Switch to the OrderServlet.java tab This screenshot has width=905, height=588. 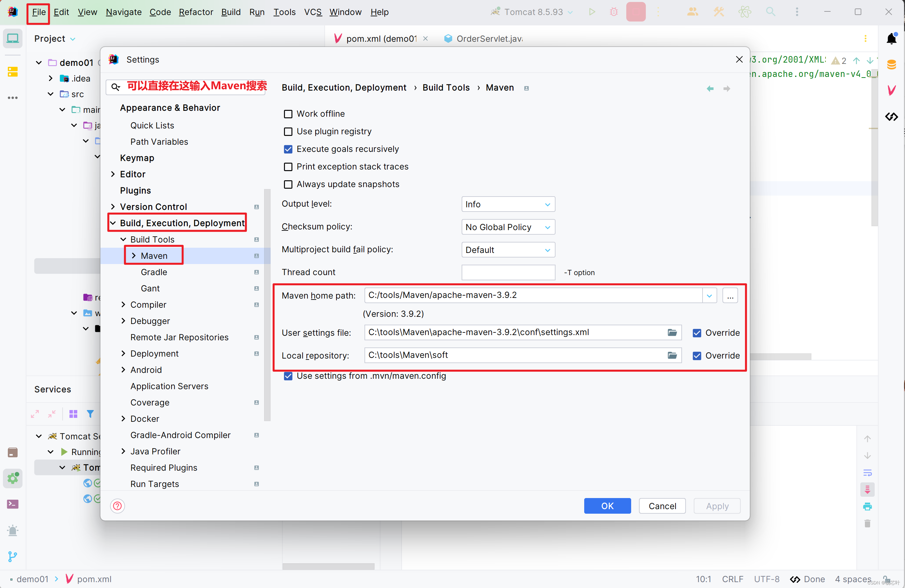tap(489, 38)
